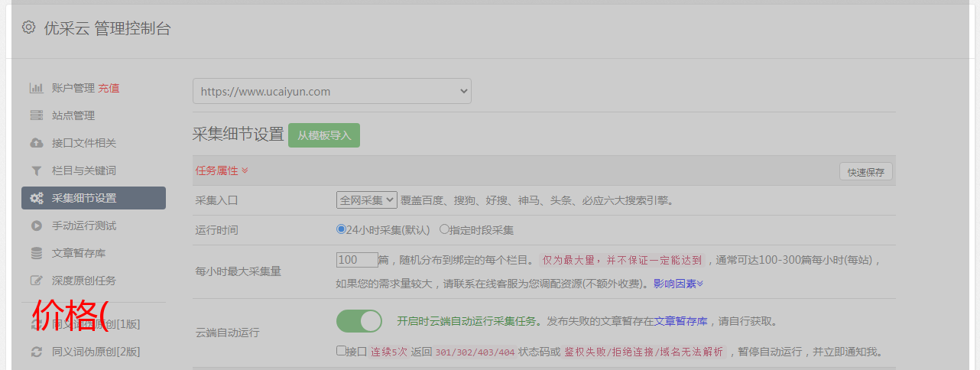Open 同义词伪原创[2版] in the sidebar

coord(96,352)
